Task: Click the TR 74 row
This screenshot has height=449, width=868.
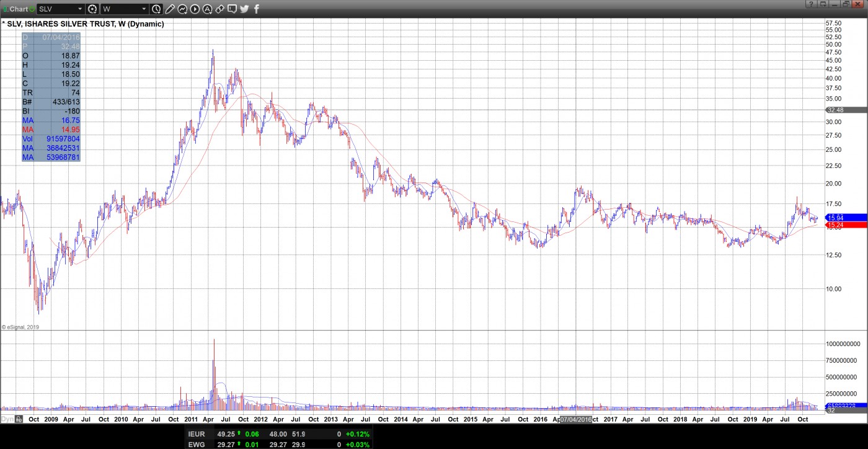Action: pos(51,92)
